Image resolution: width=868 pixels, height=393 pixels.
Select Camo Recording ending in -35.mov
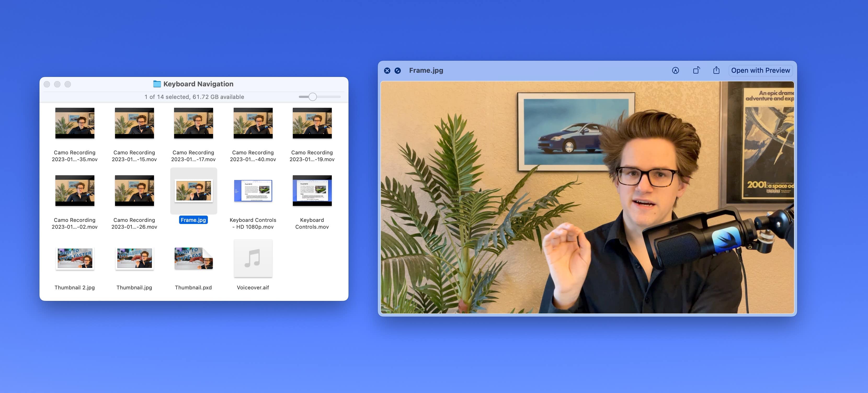point(75,123)
